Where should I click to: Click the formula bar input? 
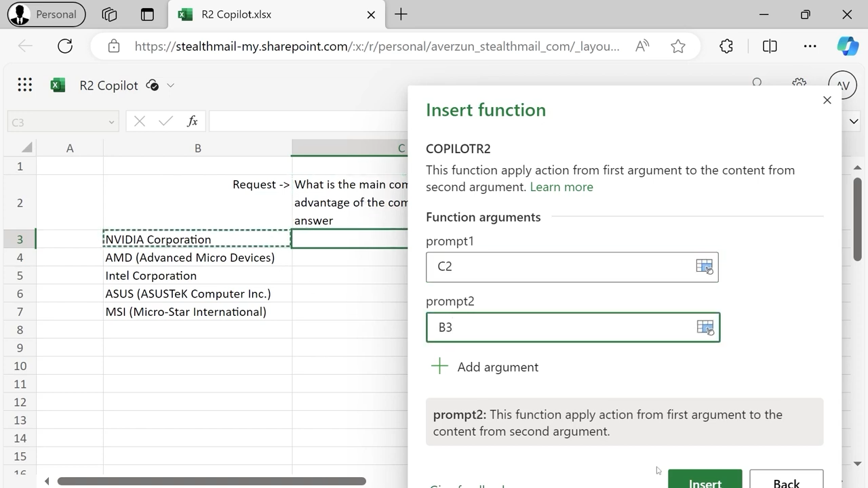309,122
